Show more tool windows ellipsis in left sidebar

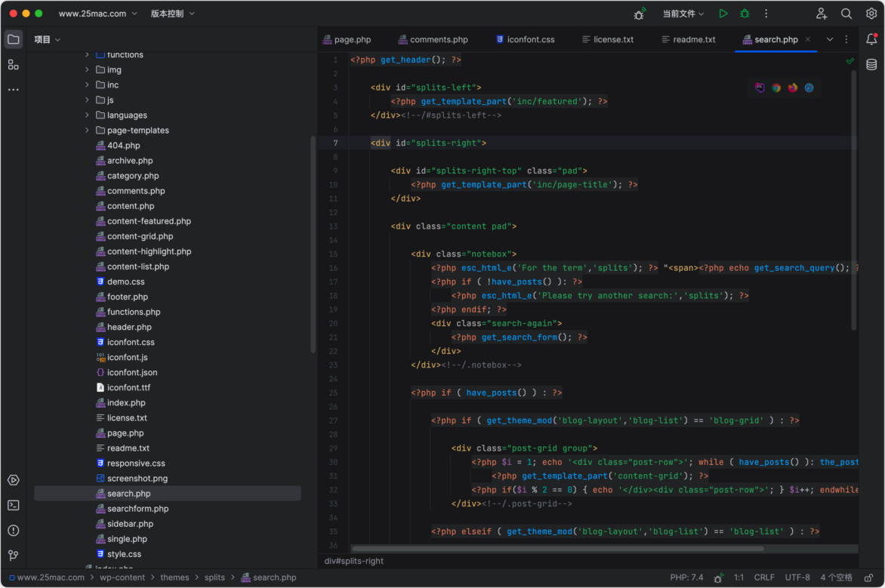coord(14,90)
